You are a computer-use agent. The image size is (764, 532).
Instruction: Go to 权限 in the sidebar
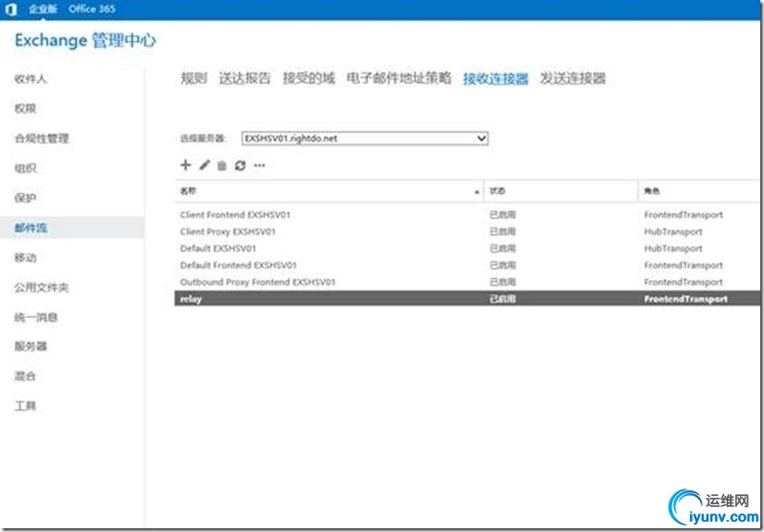[x=25, y=108]
